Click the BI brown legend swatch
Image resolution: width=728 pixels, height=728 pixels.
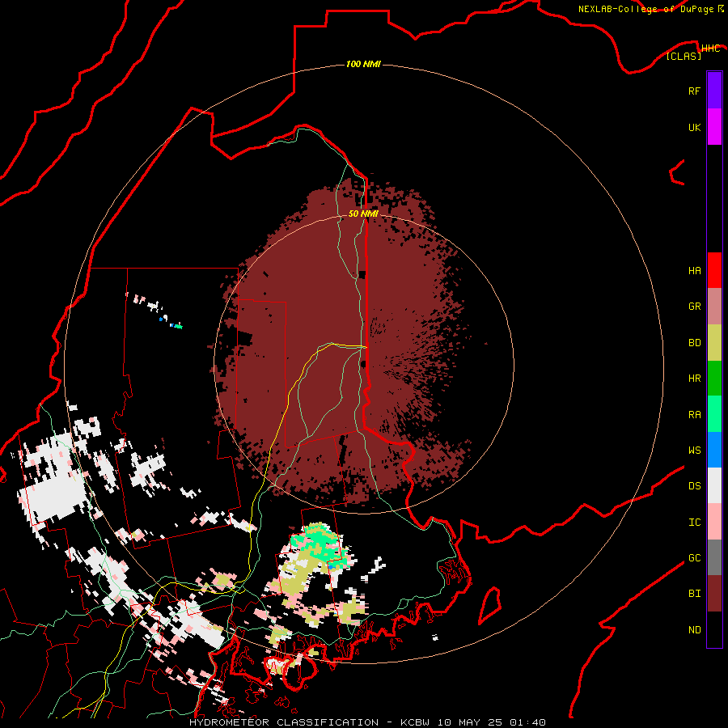714,594
